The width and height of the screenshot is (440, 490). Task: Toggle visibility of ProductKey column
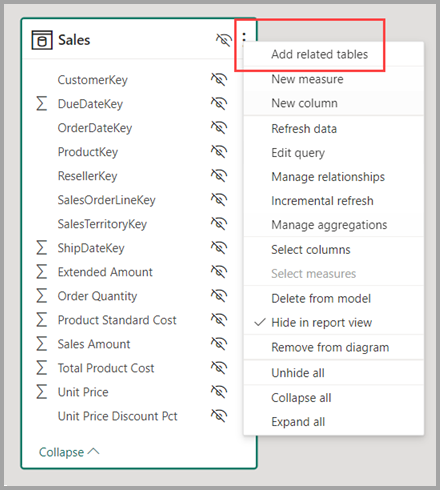click(x=219, y=151)
